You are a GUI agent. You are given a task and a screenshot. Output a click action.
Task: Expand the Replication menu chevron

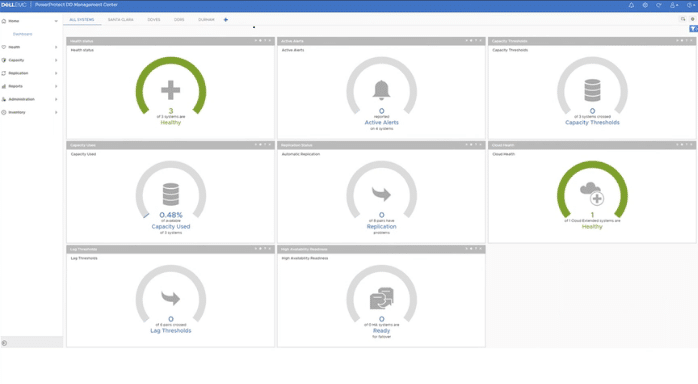[56, 73]
